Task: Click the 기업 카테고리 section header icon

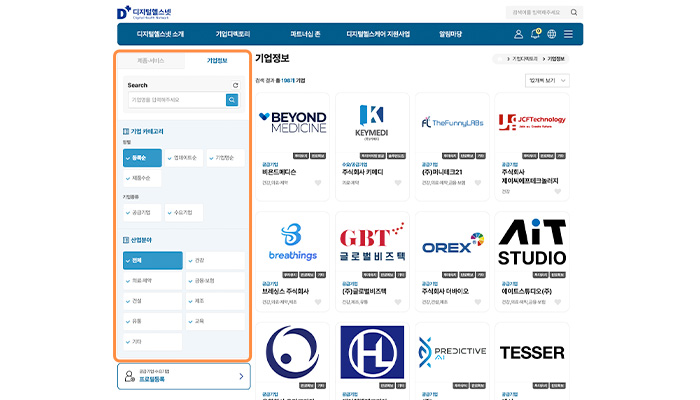Action: click(126, 131)
